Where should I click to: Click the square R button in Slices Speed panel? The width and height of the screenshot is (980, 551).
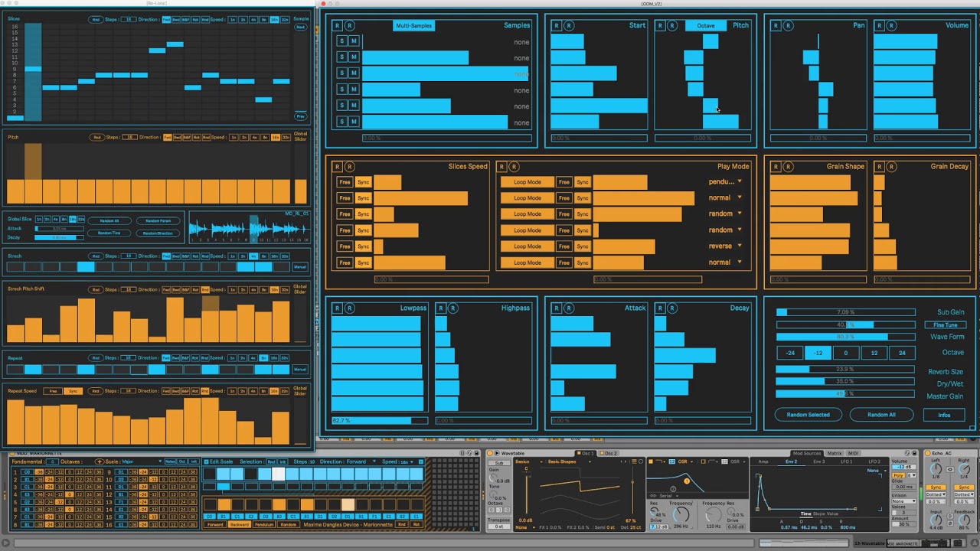coord(338,166)
